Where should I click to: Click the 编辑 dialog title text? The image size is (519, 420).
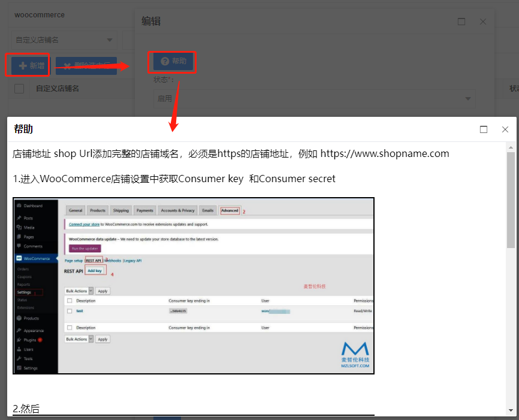click(x=151, y=21)
